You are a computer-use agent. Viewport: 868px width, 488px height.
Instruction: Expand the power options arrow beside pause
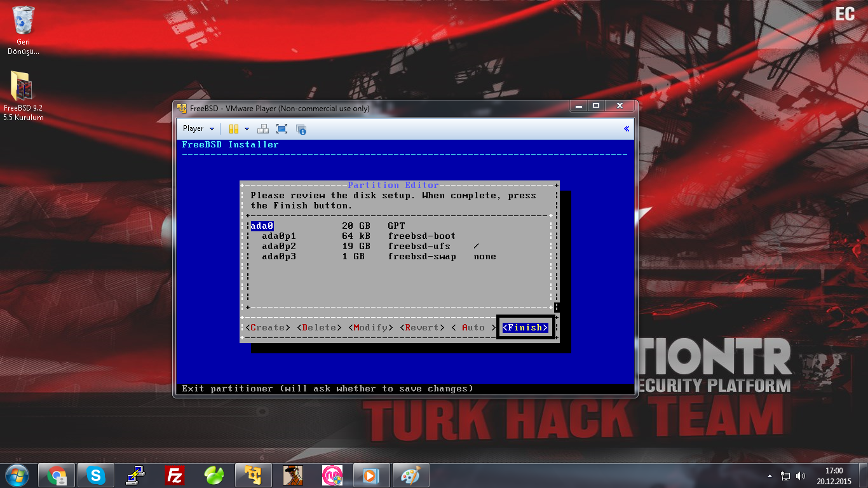point(247,129)
